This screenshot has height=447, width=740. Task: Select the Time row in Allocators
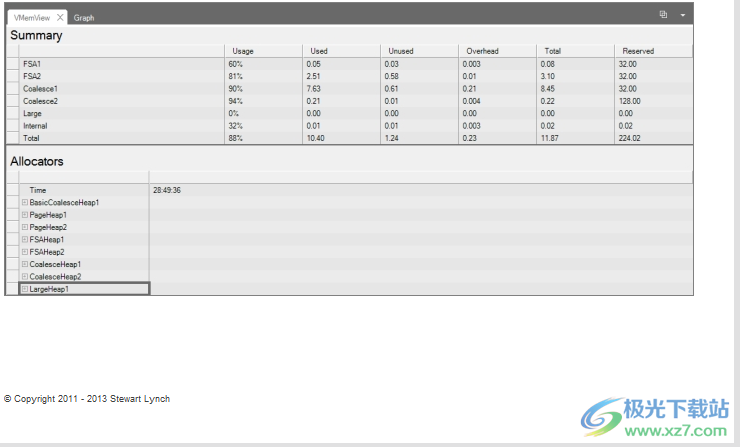[x=38, y=190]
